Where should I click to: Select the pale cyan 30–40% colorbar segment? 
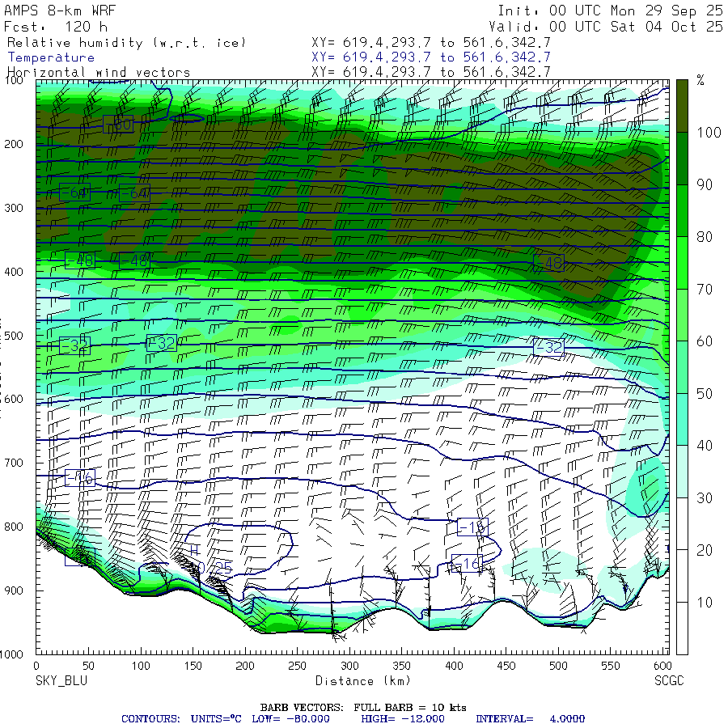point(682,472)
